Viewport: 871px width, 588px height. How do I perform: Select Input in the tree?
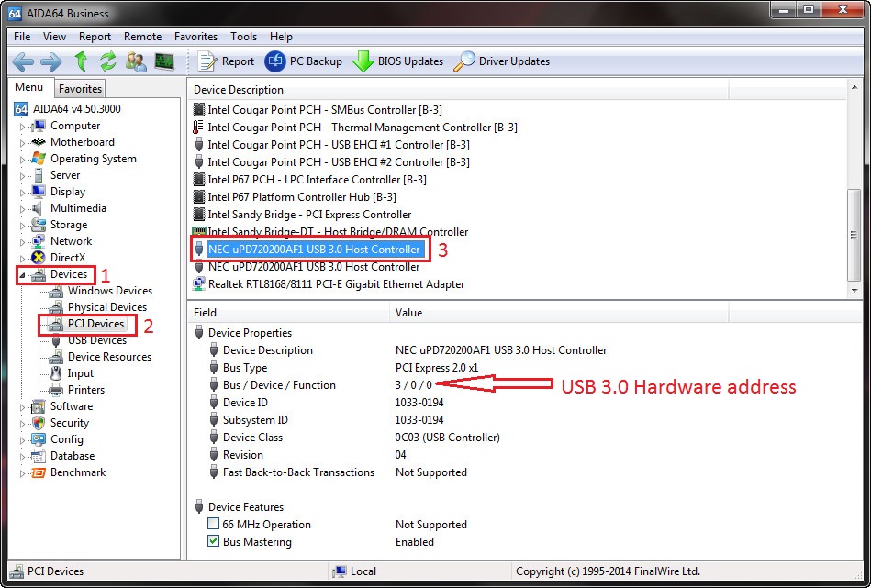click(x=81, y=373)
